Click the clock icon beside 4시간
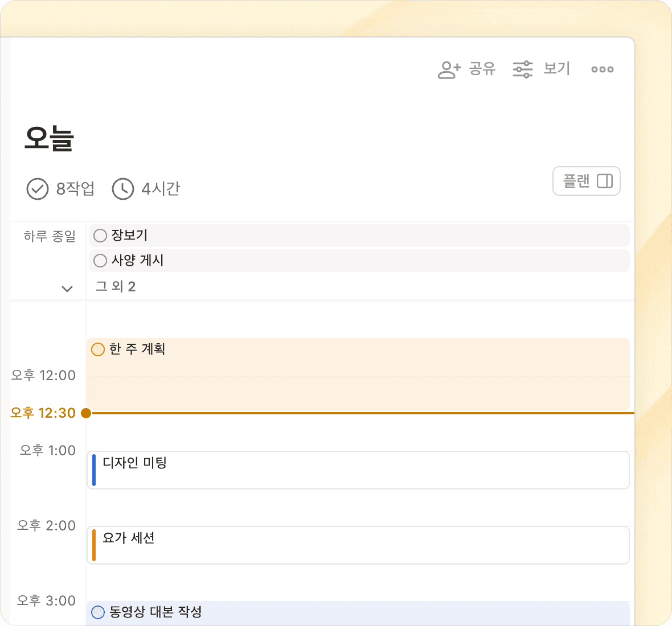The height and width of the screenshot is (626, 672). [122, 189]
